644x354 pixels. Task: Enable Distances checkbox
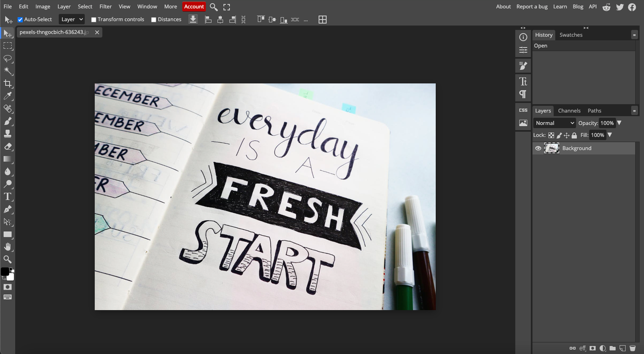point(154,20)
